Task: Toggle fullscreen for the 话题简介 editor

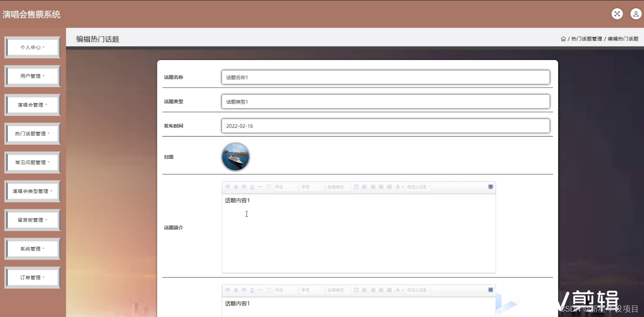Action: 490,187
